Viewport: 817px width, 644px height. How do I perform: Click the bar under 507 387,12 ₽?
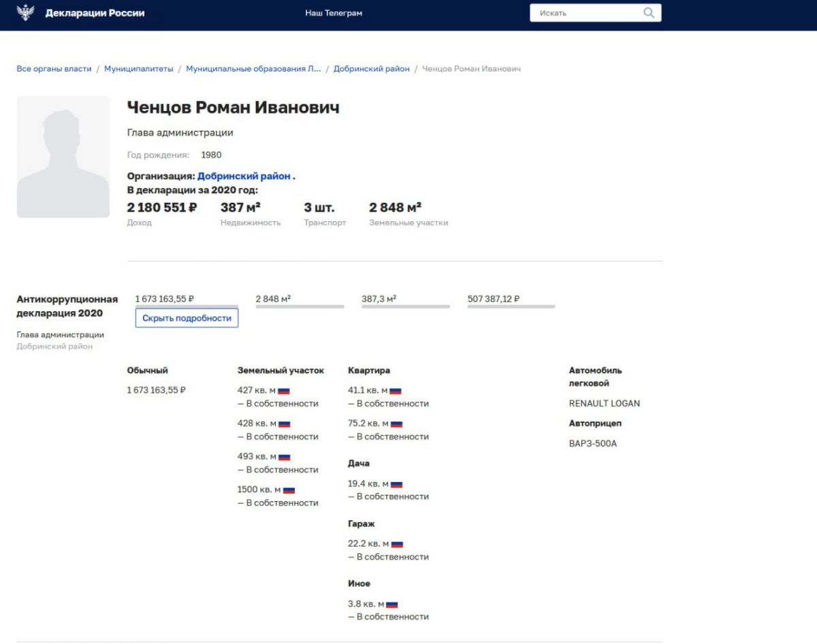click(x=511, y=307)
